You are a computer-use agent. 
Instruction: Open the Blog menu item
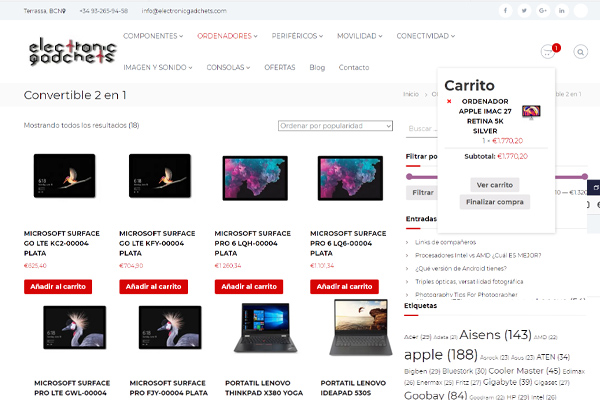tap(317, 67)
